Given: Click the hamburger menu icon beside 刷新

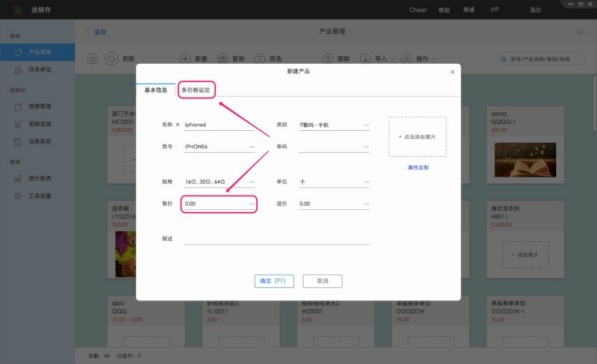Looking at the screenshot, I should pyautogui.click(x=93, y=58).
